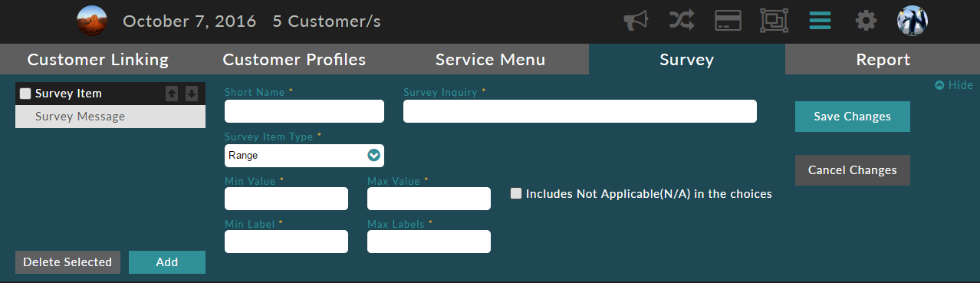The image size is (980, 283).
Task: Enable Includes Not Applicable(N/A) checkbox
Action: [x=516, y=193]
